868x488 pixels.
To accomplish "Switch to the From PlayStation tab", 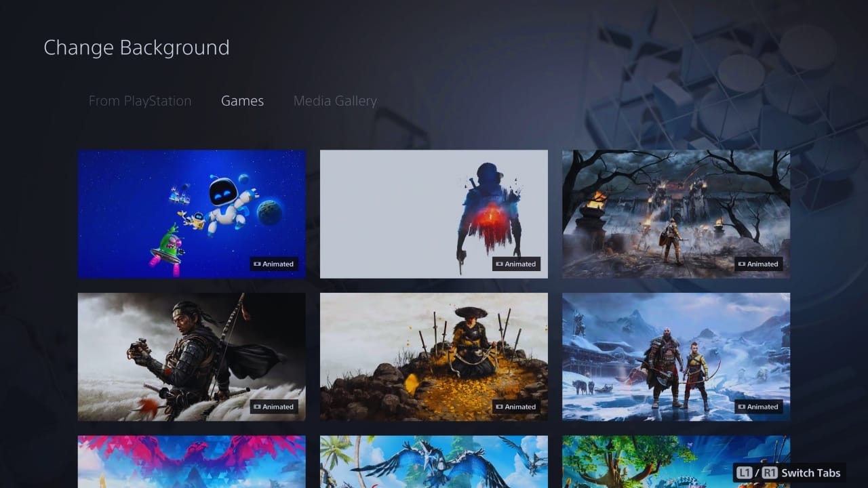I will tap(140, 101).
